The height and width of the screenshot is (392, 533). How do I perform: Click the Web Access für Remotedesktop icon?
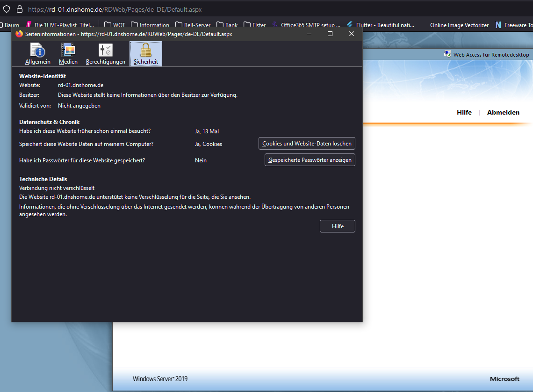[x=448, y=54]
